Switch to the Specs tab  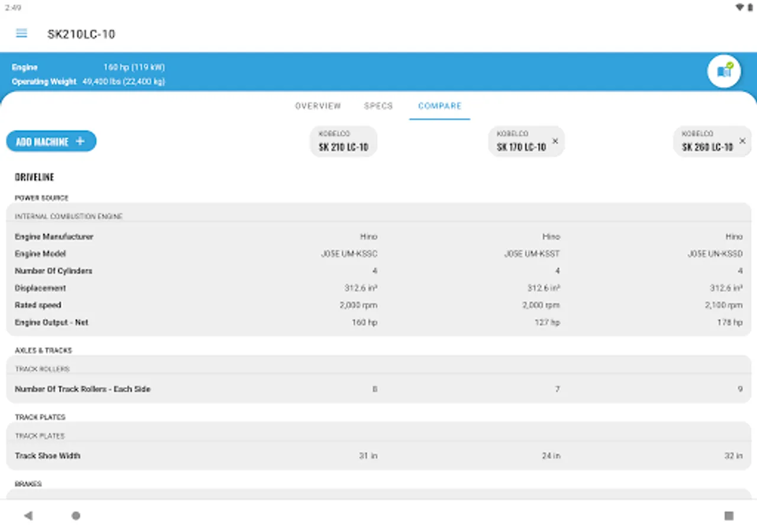tap(378, 106)
